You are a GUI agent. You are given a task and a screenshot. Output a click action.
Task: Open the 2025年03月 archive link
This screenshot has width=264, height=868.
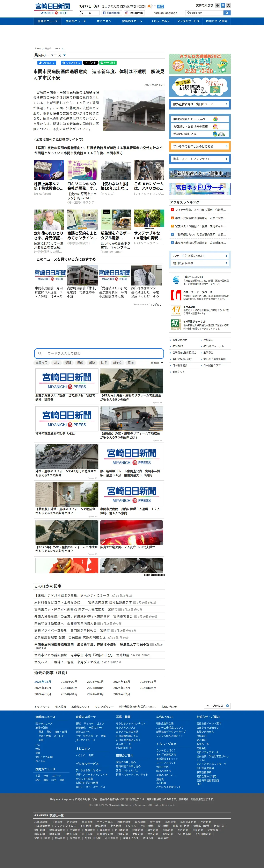tap(42, 682)
